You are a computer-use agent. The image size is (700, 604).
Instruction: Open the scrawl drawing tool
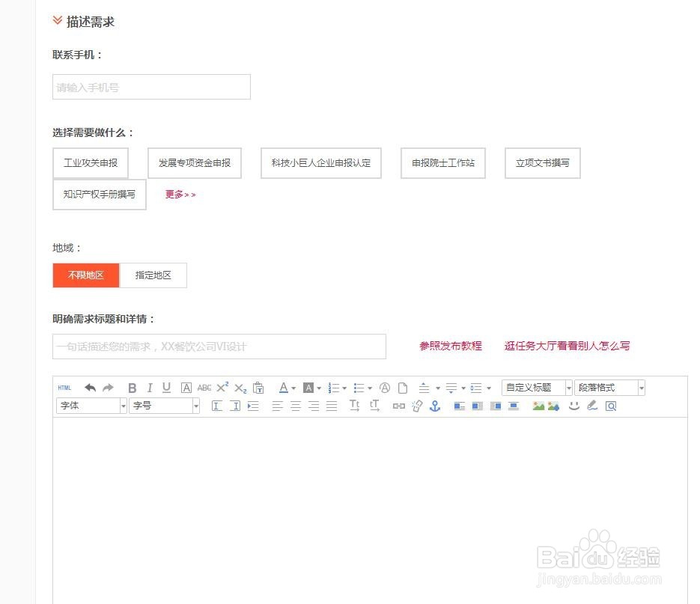[x=592, y=406]
